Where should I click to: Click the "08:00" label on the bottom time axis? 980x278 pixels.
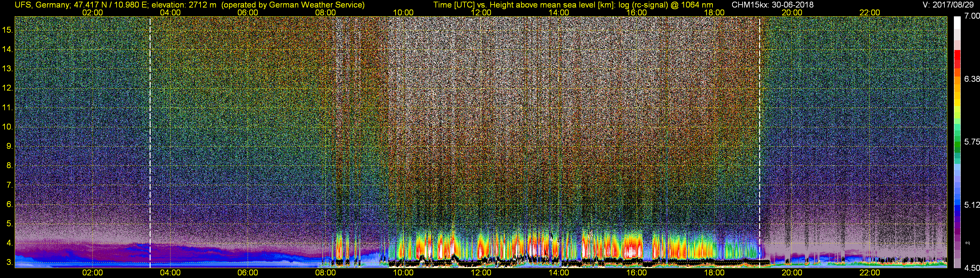click(326, 273)
